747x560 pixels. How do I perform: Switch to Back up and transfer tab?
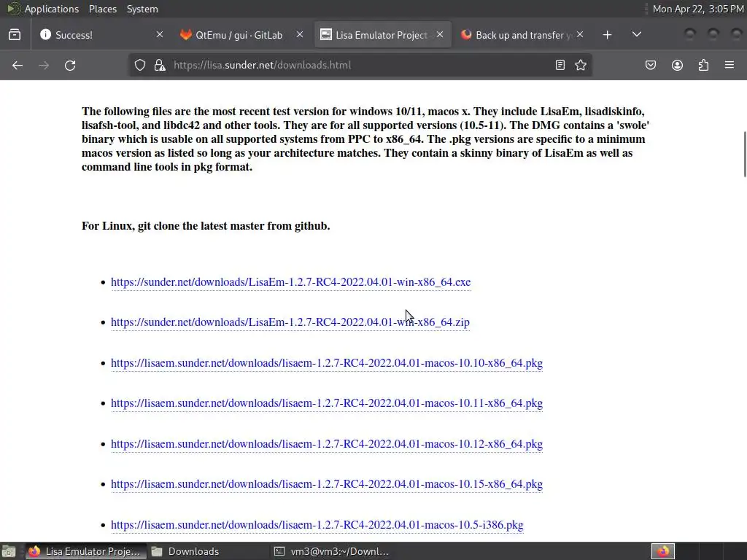click(523, 35)
